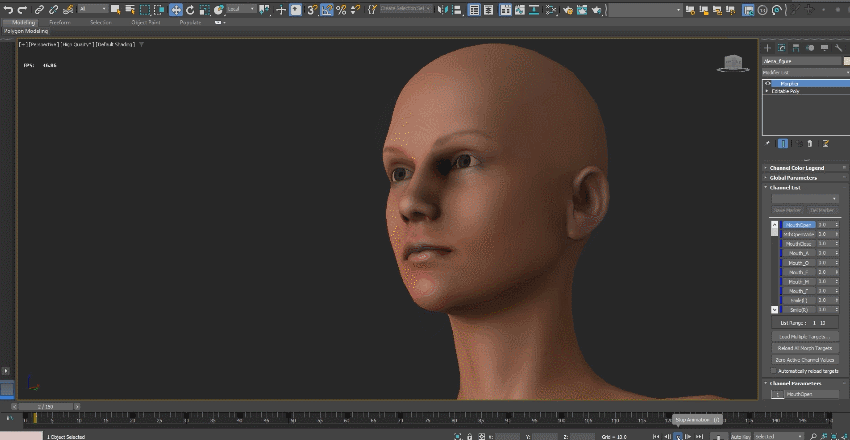Activate the Rotate tool
Screen dimensions: 850x440
190,9
